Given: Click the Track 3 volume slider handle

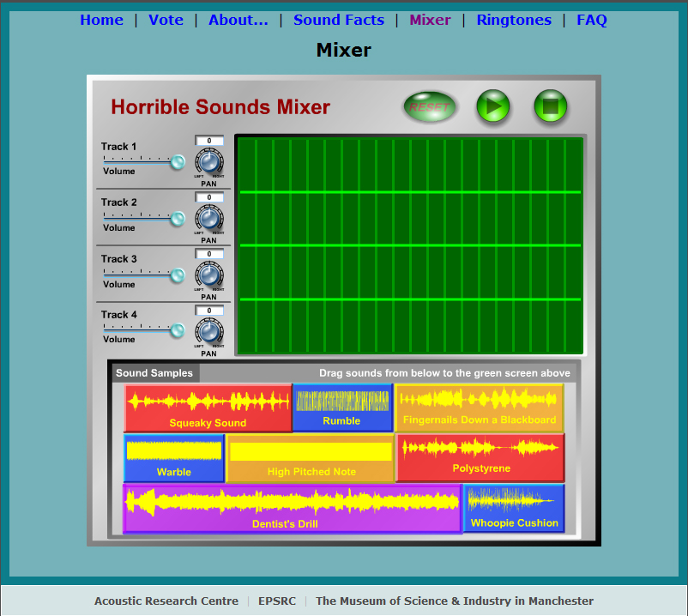Looking at the screenshot, I should point(178,275).
